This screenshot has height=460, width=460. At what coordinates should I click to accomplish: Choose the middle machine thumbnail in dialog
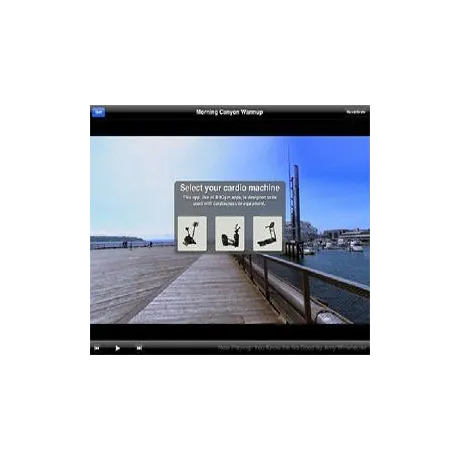click(230, 234)
